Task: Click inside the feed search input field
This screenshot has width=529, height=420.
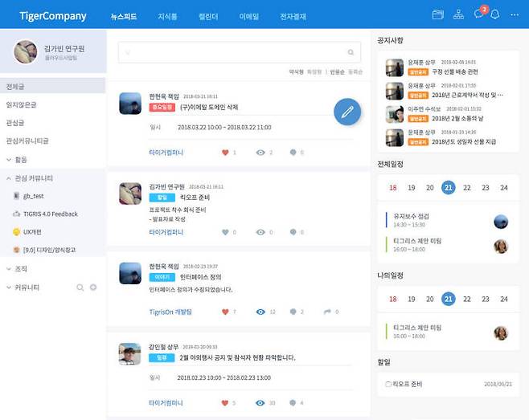Action: [x=240, y=52]
